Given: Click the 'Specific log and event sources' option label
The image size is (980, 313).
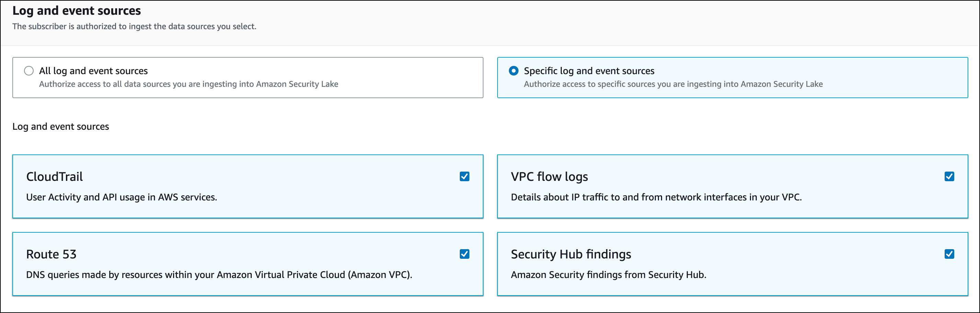Looking at the screenshot, I should tap(589, 71).
